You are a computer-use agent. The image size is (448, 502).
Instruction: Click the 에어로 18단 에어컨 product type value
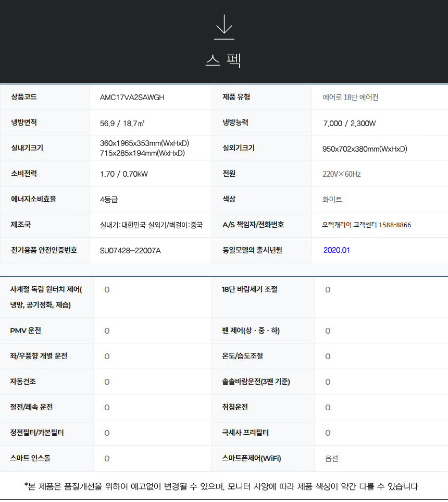(354, 97)
